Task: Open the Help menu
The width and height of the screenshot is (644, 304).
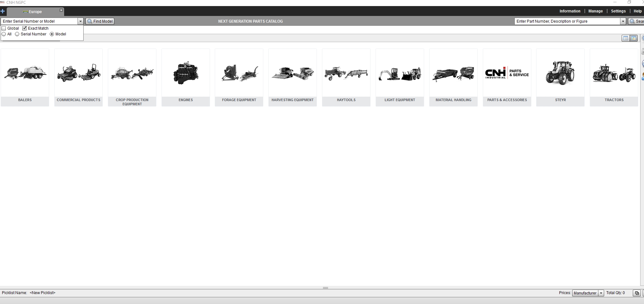Action: pyautogui.click(x=637, y=11)
